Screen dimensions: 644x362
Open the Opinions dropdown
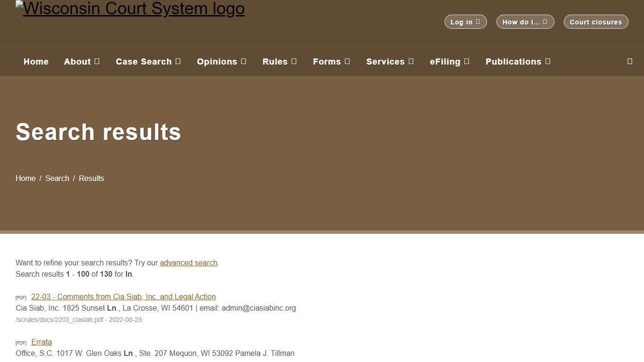tap(222, 62)
